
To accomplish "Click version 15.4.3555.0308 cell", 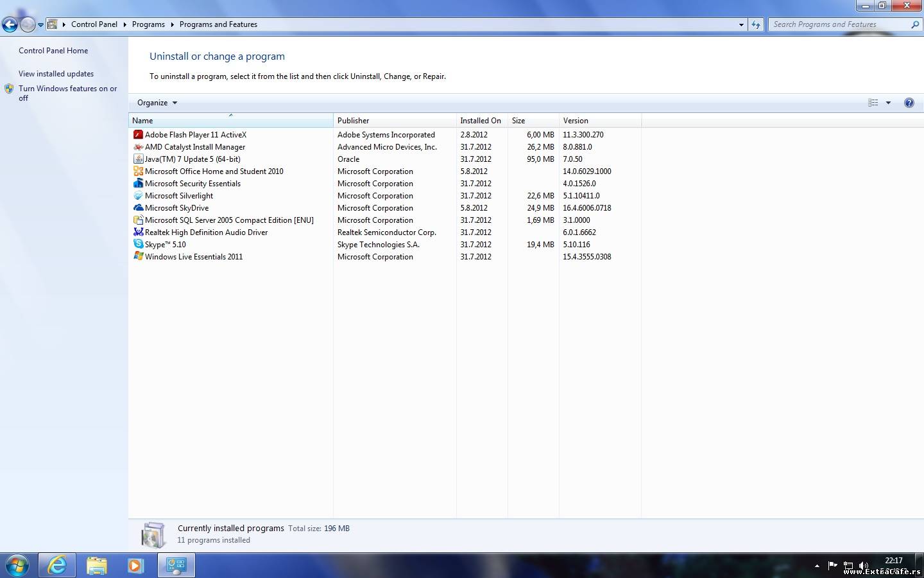I will 587,257.
